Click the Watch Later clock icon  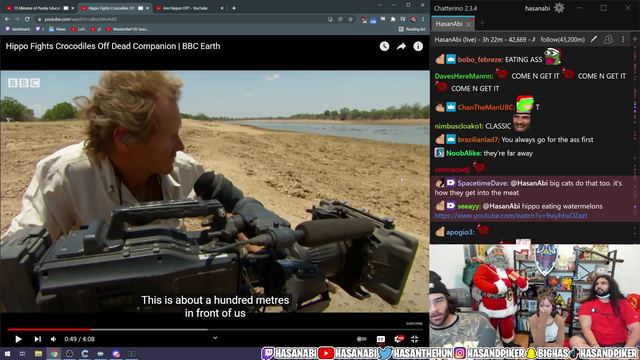384,47
